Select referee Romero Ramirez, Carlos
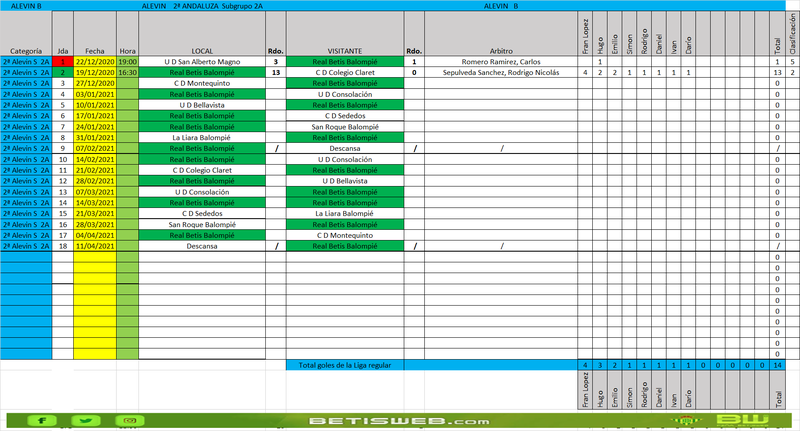The height and width of the screenshot is (431, 800). [501, 62]
